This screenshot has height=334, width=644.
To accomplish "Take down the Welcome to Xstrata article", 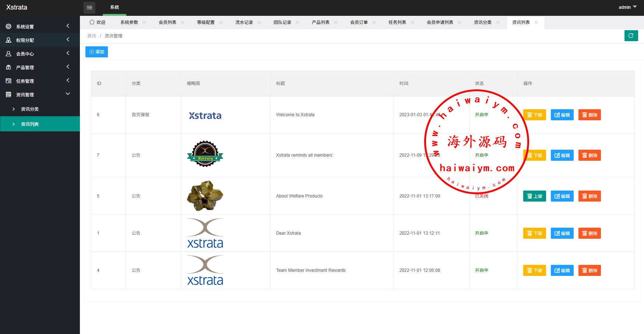I will (534, 115).
